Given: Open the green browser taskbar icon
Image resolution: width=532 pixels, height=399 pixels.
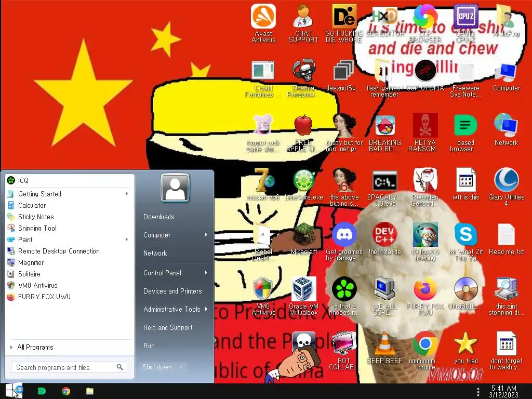Looking at the screenshot, I should tap(42, 391).
